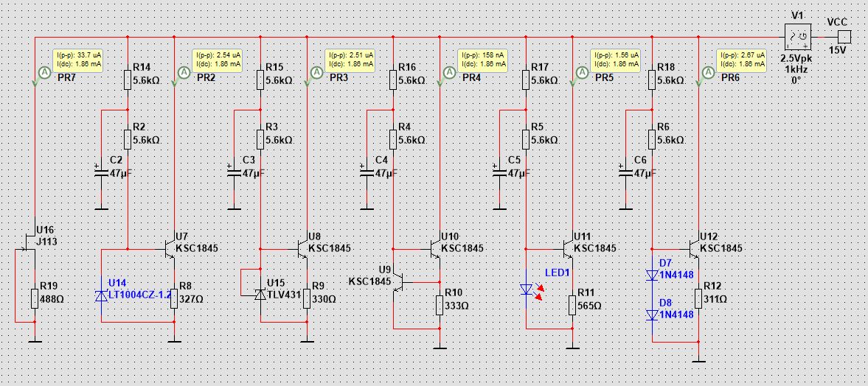Click the R5 label text
This screenshot has height=386, width=868.
(x=537, y=127)
